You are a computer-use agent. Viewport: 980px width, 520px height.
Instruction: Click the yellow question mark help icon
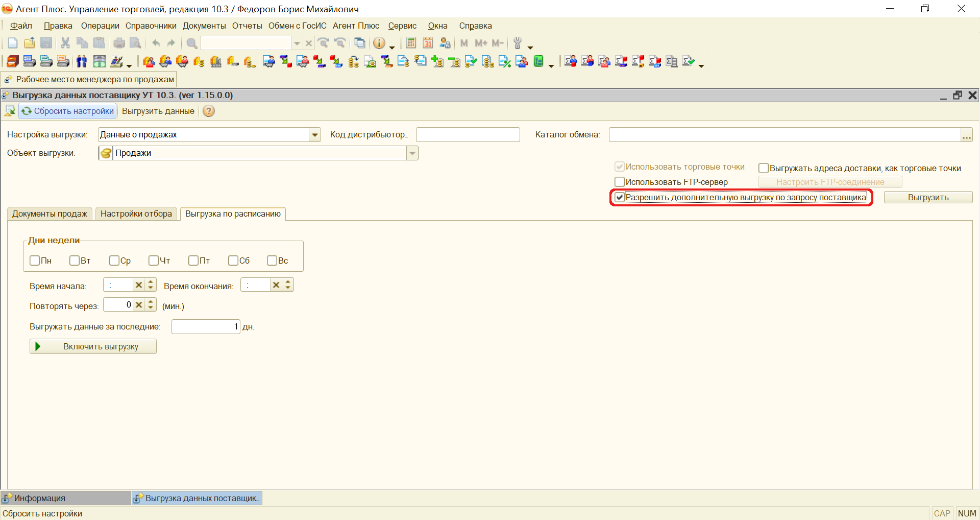click(209, 111)
